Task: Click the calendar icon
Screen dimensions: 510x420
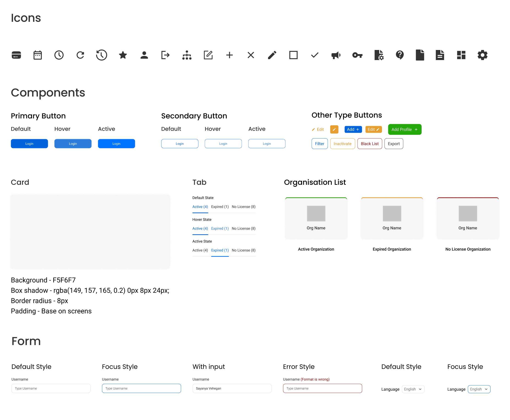Action: coord(38,55)
